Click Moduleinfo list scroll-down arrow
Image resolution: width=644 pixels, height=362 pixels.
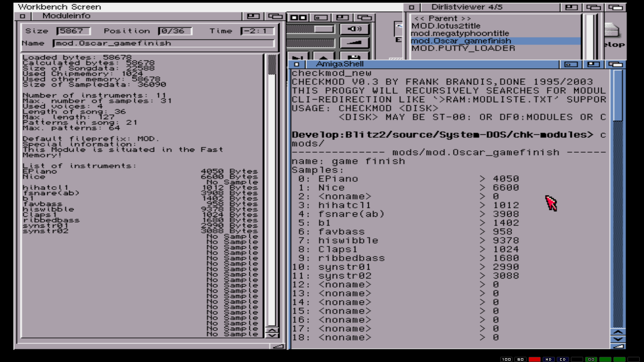(x=272, y=335)
